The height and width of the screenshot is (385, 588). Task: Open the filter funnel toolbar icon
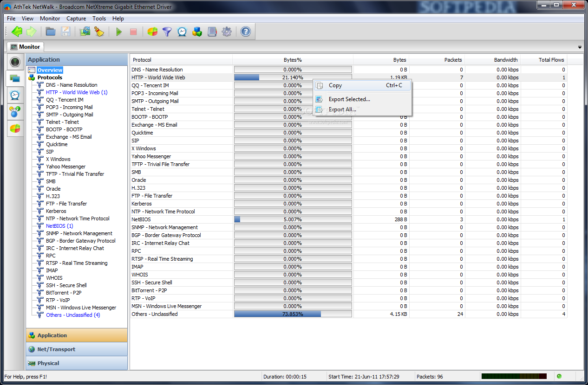[167, 32]
